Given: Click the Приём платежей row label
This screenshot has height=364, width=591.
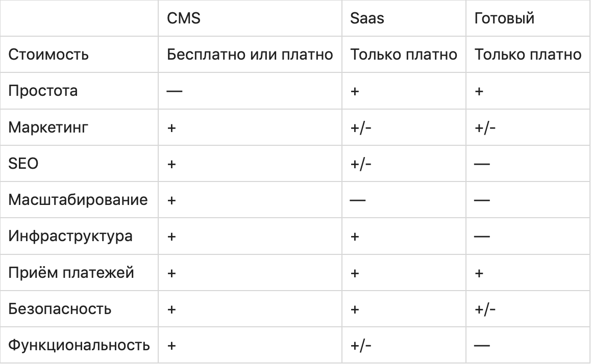Looking at the screenshot, I should coord(71,273).
